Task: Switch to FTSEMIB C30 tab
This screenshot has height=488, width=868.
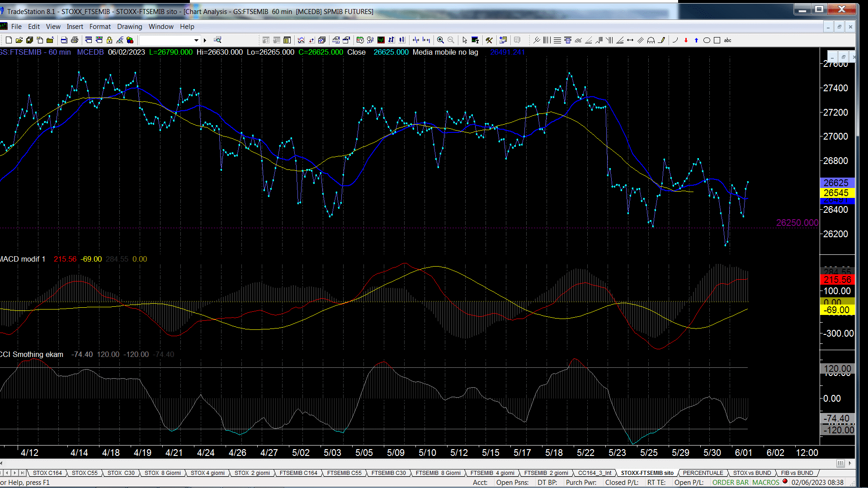Action: [388, 473]
